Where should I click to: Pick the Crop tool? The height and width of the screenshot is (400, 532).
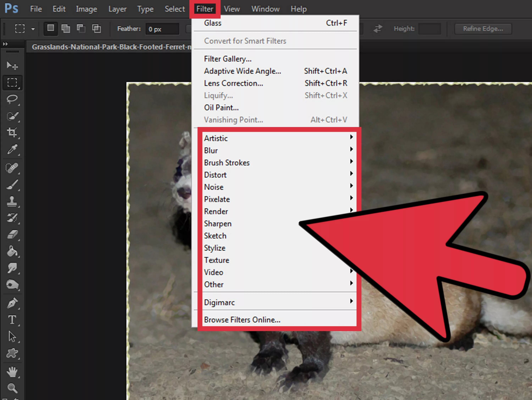click(x=12, y=132)
